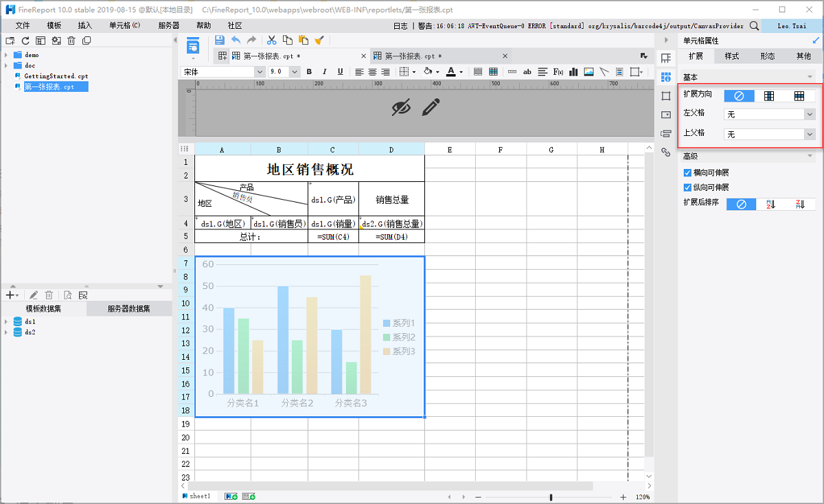Expand the demo folder

pos(6,55)
